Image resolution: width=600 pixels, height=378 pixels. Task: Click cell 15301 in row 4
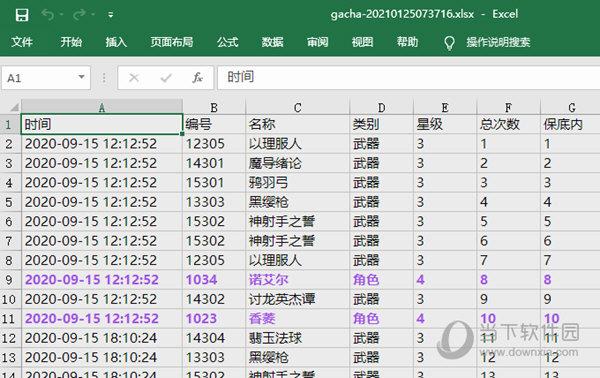tap(214, 182)
